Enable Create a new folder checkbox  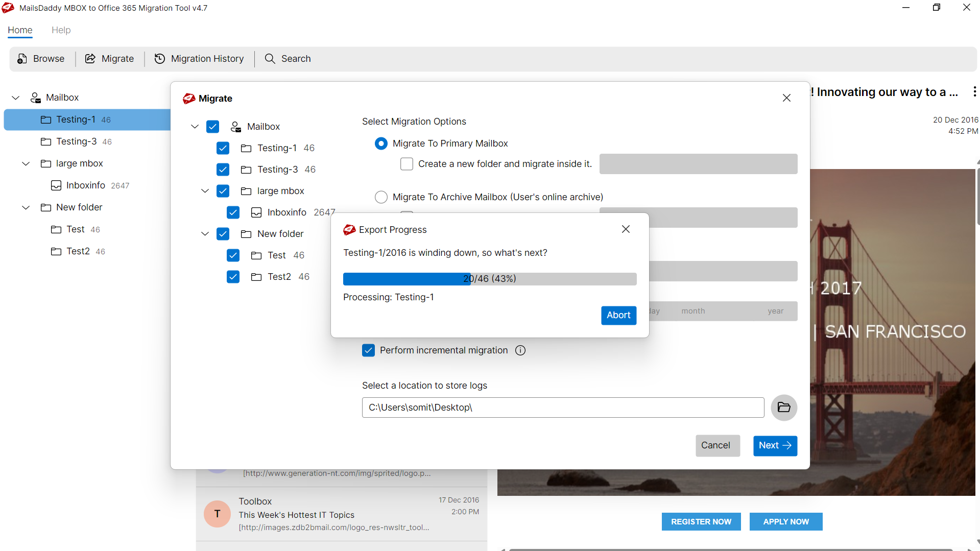(x=407, y=164)
